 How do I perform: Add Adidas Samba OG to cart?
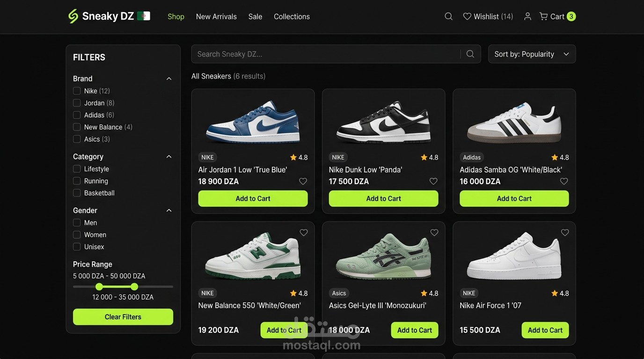(x=514, y=199)
